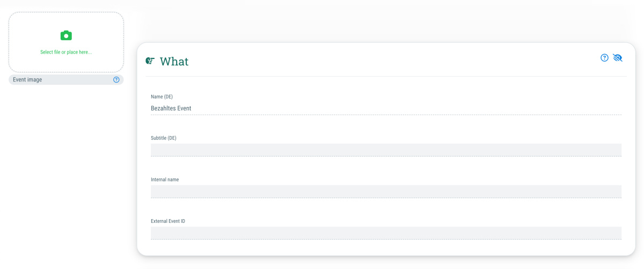Viewport: 644px width, 269px height.
Task: Click the entered text 'Bezahltes Event'
Action: pos(171,108)
